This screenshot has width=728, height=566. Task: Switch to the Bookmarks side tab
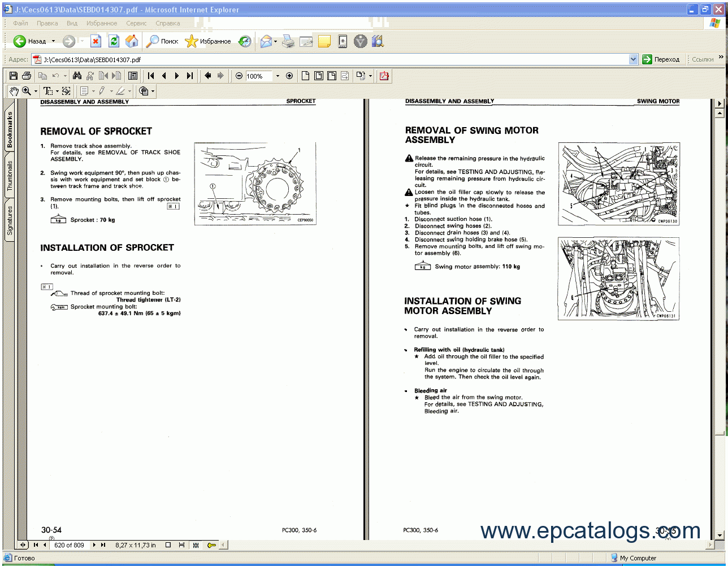pos(10,129)
